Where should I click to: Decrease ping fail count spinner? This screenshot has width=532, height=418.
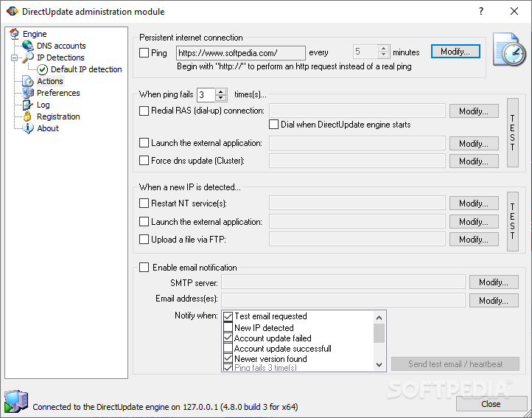tap(220, 98)
